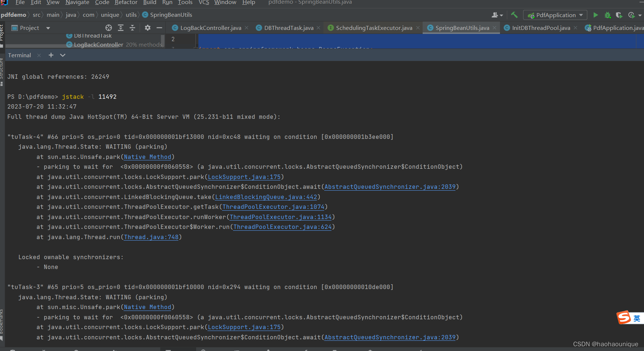
Task: Open the VCS menu
Action: [204, 3]
